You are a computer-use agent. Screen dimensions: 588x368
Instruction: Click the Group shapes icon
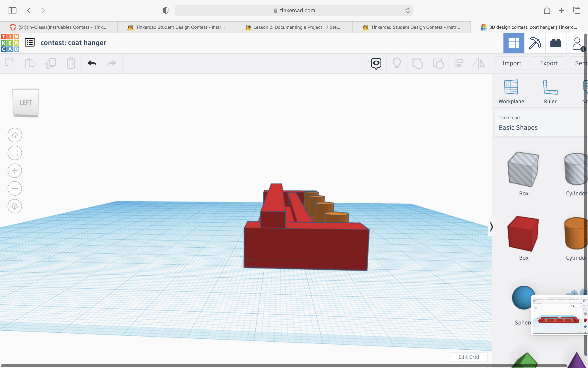(418, 64)
